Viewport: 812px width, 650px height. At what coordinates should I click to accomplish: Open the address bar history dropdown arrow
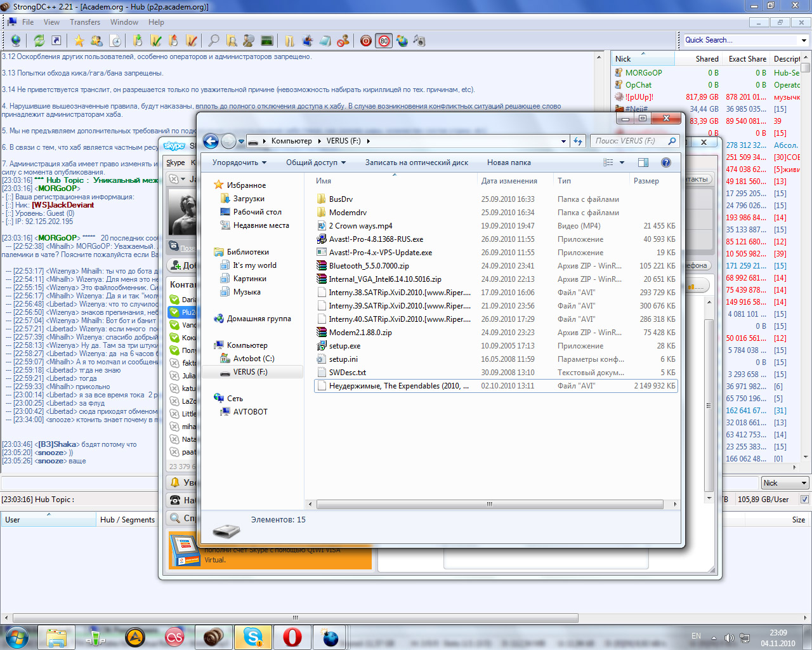pos(563,141)
